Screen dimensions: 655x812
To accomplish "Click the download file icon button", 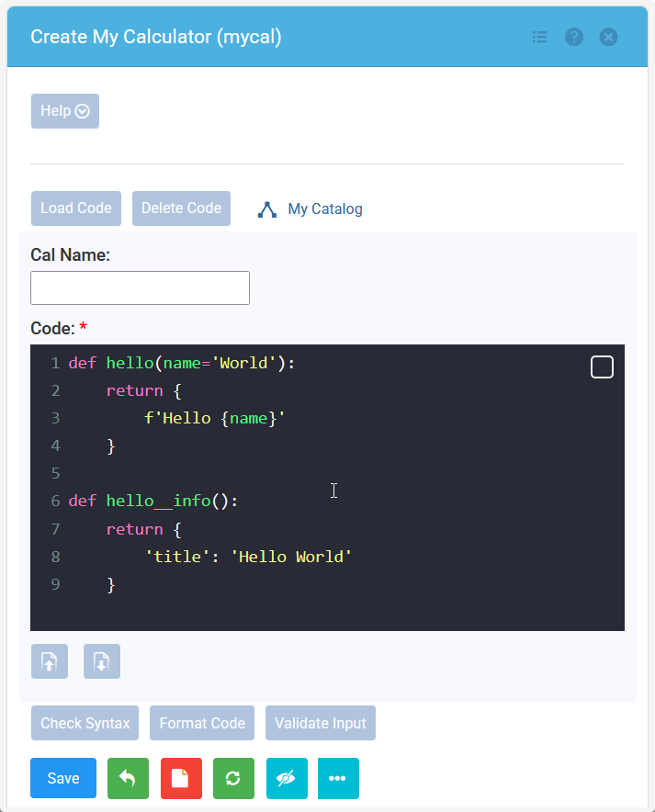I will pos(102,661).
